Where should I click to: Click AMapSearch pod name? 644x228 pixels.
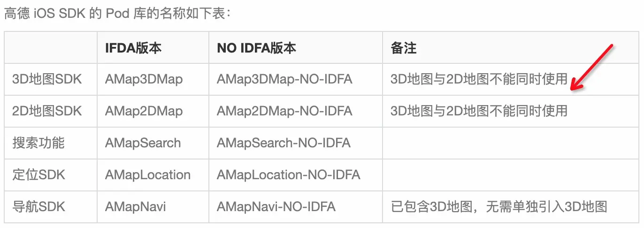[143, 143]
